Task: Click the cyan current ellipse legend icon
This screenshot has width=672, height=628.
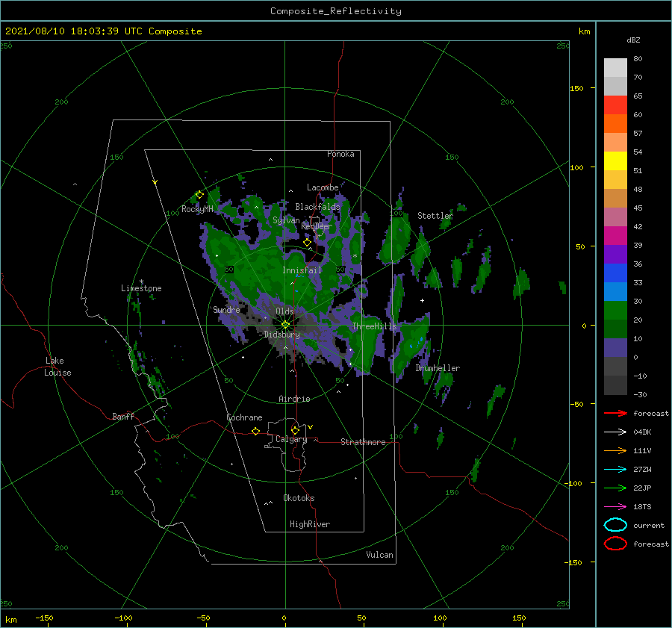Action: point(615,525)
